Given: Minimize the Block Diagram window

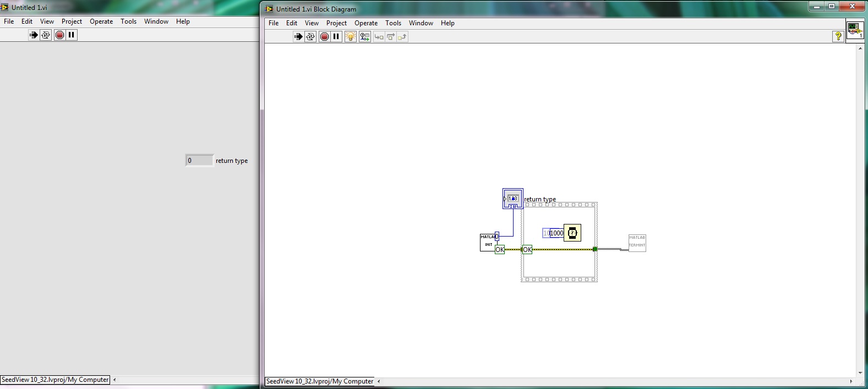Looking at the screenshot, I should pyautogui.click(x=816, y=7).
